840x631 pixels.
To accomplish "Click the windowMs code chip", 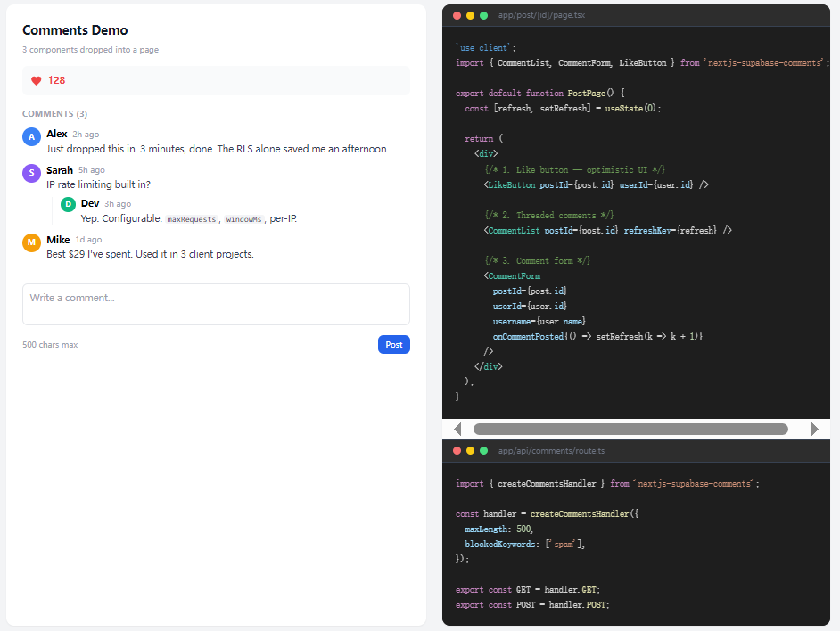I will (x=243, y=219).
